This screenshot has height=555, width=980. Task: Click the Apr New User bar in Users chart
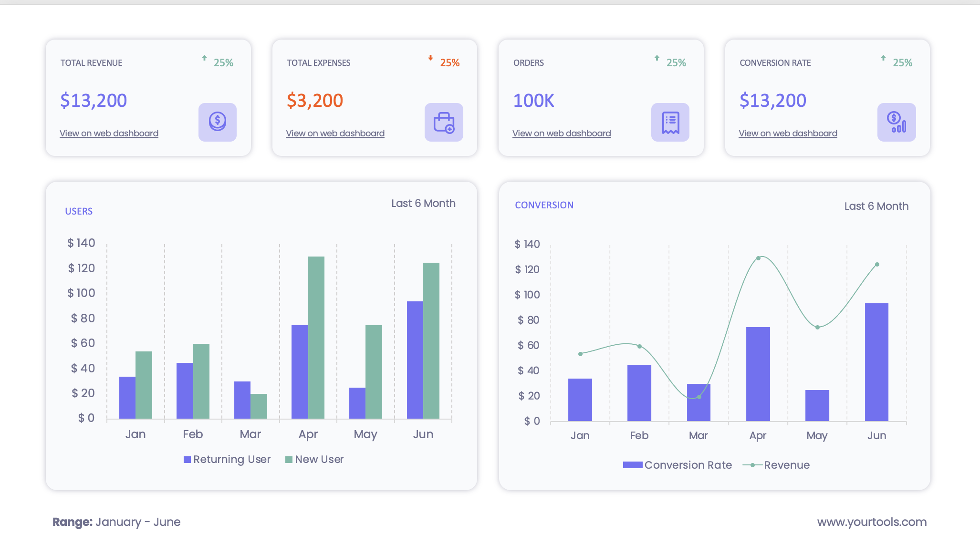(x=316, y=338)
